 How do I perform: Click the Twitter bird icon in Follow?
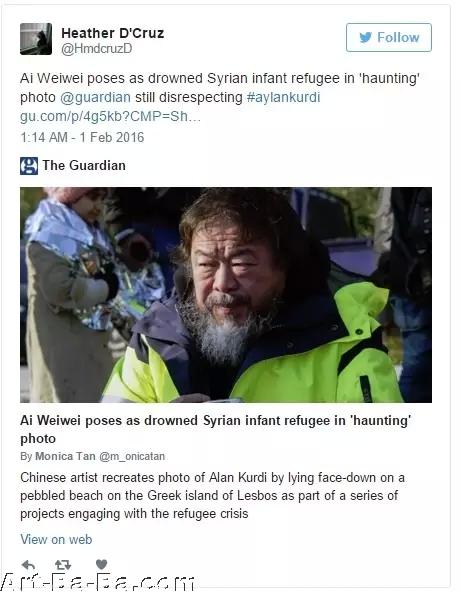(x=365, y=37)
